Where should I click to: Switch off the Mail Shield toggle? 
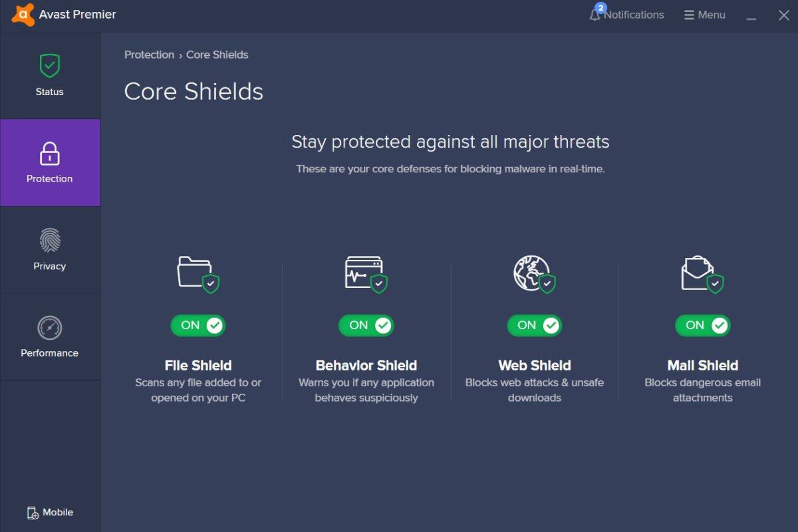click(703, 325)
